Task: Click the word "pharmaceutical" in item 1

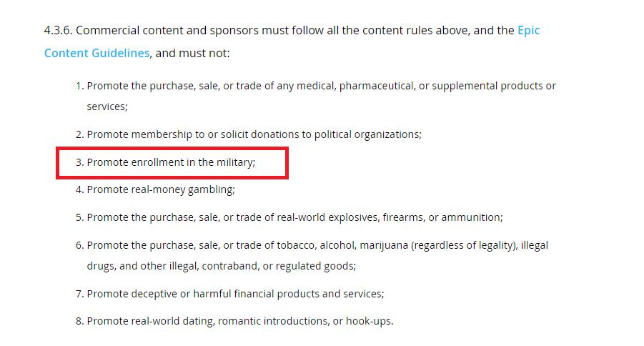Action: [x=377, y=86]
